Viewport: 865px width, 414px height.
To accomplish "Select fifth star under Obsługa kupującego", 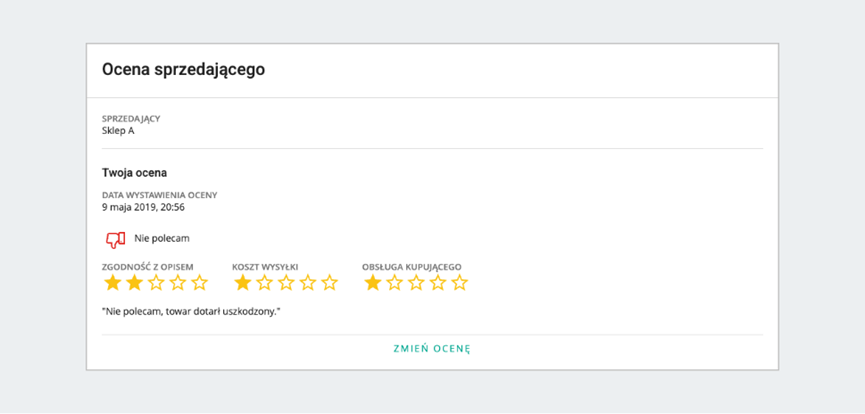I will [x=459, y=283].
